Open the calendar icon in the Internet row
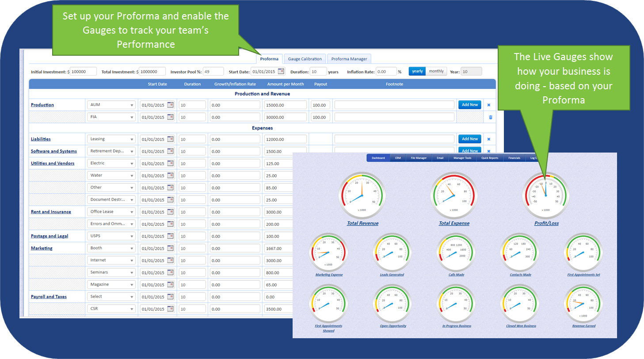 (170, 260)
